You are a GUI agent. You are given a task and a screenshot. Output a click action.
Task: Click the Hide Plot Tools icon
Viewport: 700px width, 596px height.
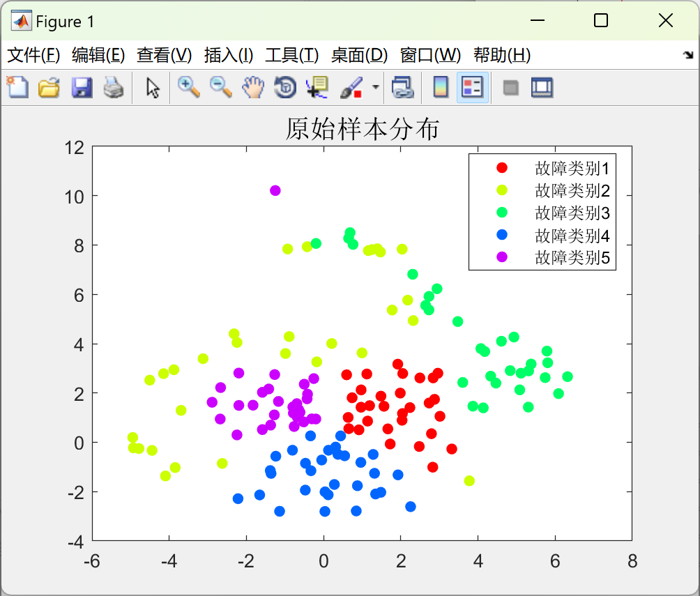510,88
